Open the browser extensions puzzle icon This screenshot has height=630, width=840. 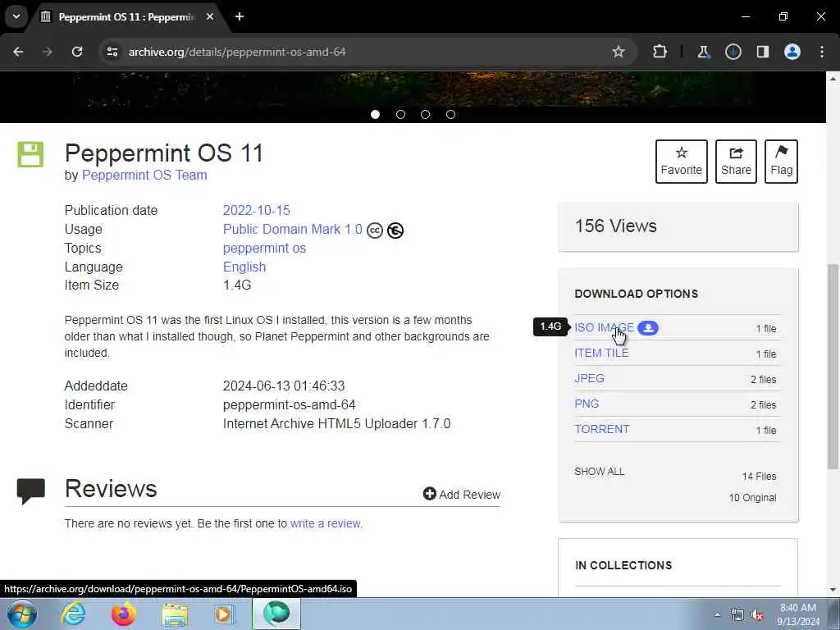pyautogui.click(x=660, y=52)
